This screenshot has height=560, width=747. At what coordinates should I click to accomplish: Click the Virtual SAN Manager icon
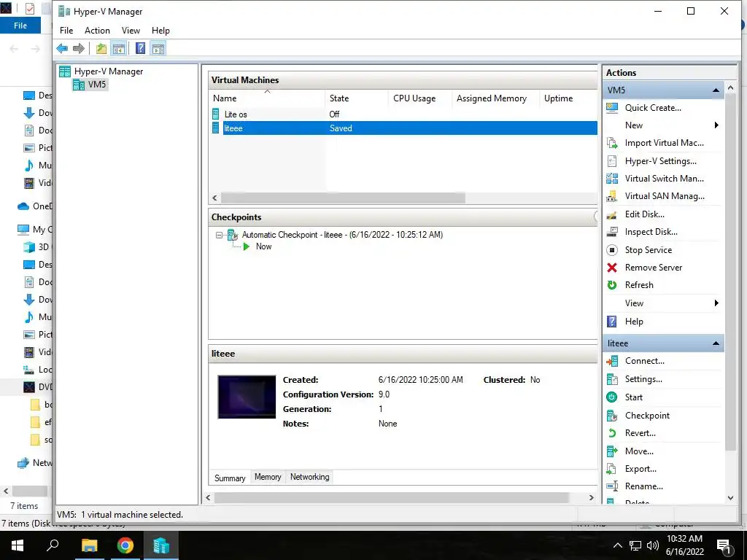point(612,196)
